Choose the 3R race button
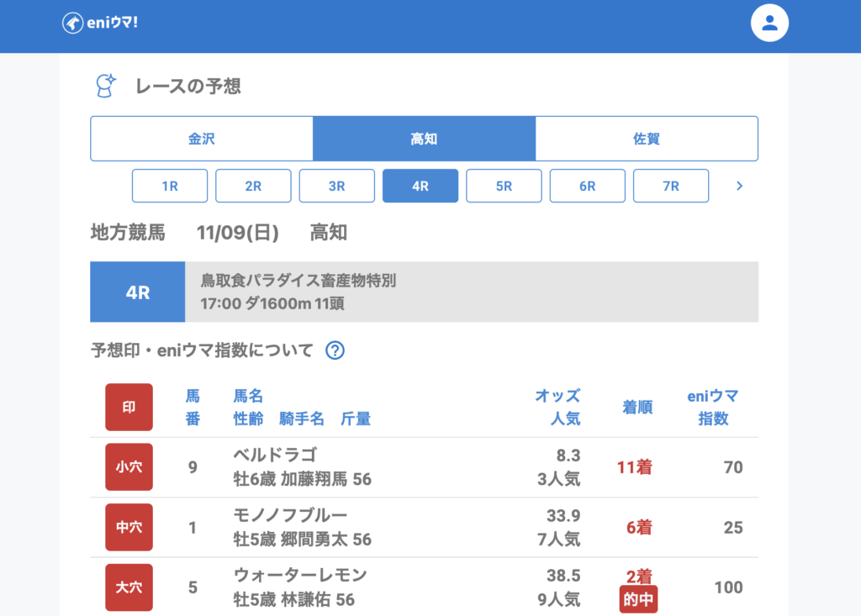The height and width of the screenshot is (616, 861). click(x=336, y=187)
